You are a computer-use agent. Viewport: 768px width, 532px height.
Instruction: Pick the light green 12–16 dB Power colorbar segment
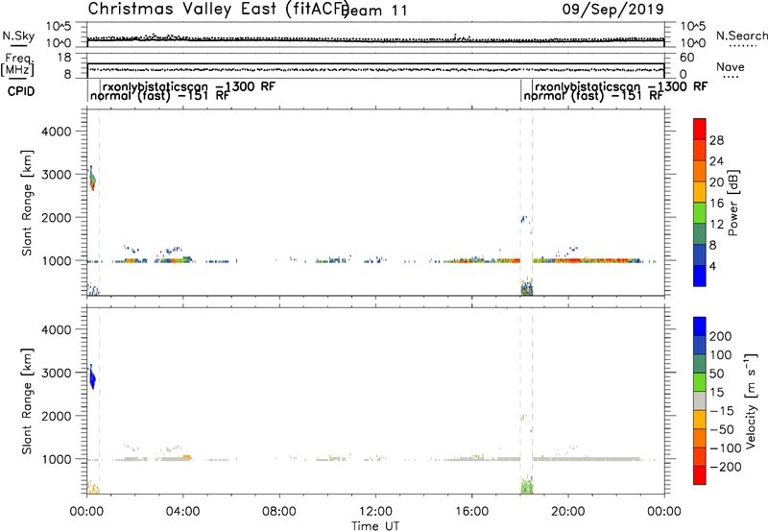700,212
